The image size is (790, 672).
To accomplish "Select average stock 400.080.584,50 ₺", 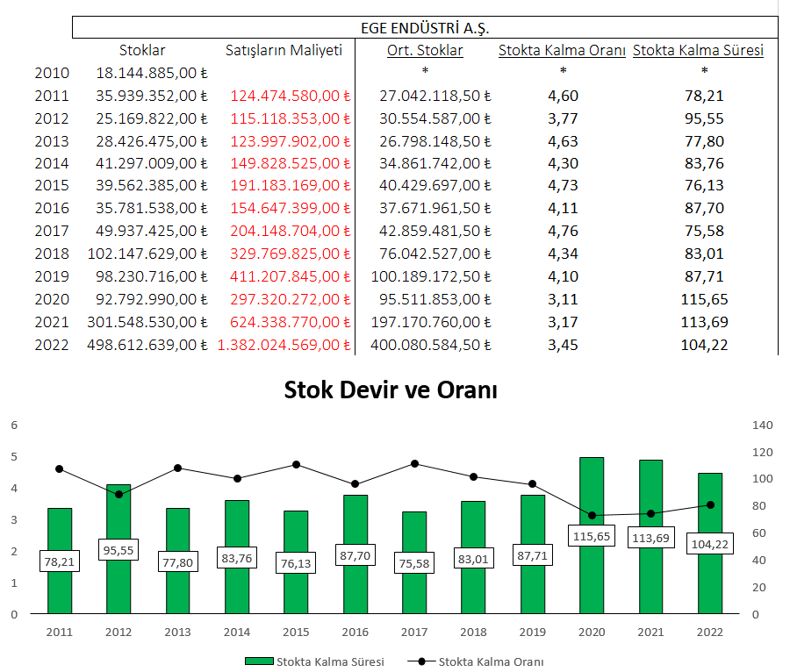I will click(x=431, y=345).
